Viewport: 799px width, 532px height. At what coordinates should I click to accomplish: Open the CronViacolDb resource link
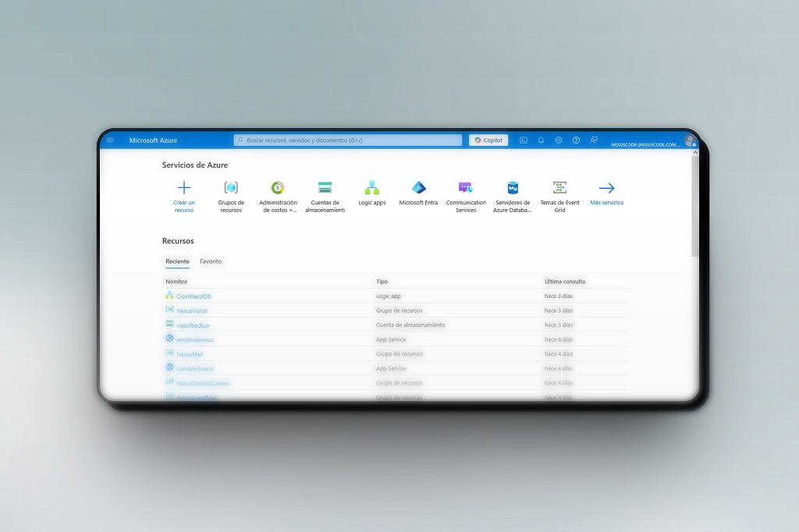click(194, 296)
